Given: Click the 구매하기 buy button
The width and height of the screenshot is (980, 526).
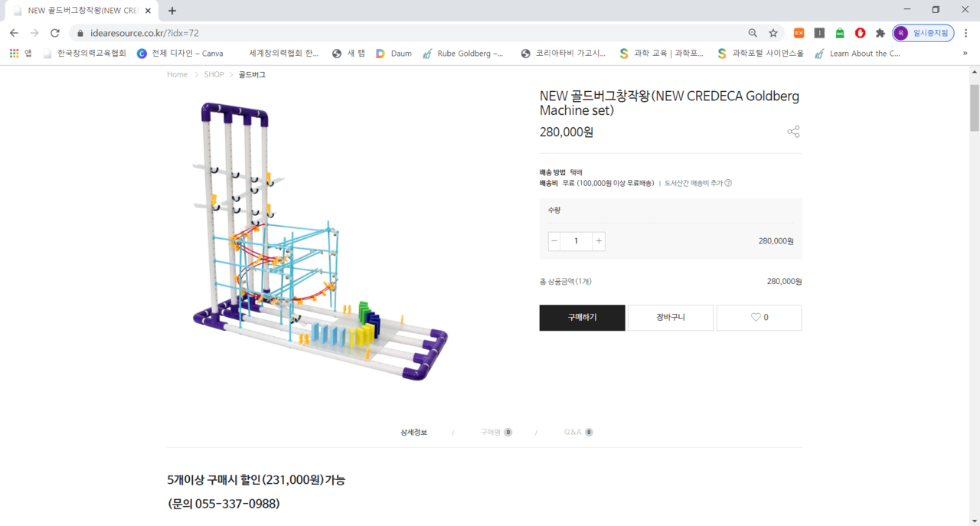Looking at the screenshot, I should click(x=582, y=318).
